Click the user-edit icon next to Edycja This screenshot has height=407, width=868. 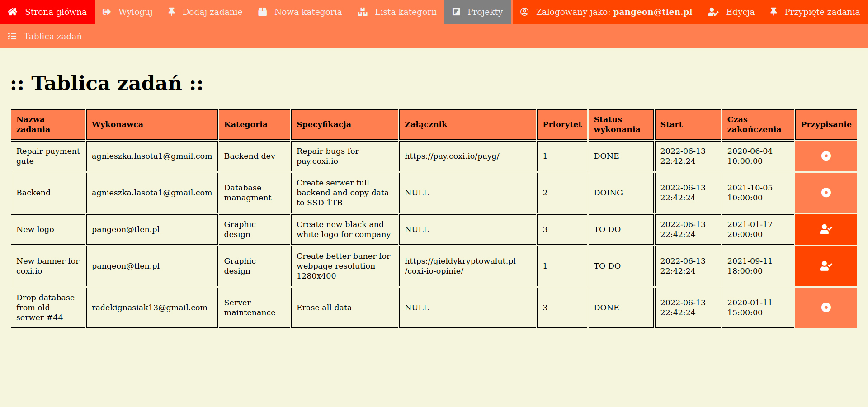[x=713, y=12]
